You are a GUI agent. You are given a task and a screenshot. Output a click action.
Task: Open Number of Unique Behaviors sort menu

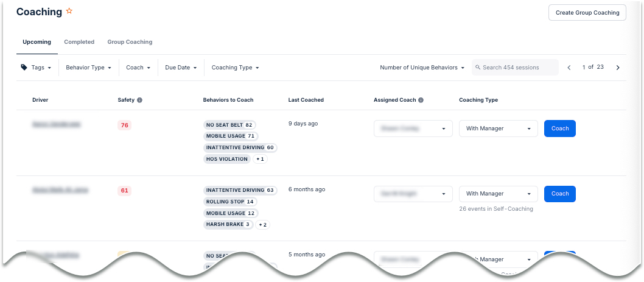(x=422, y=68)
